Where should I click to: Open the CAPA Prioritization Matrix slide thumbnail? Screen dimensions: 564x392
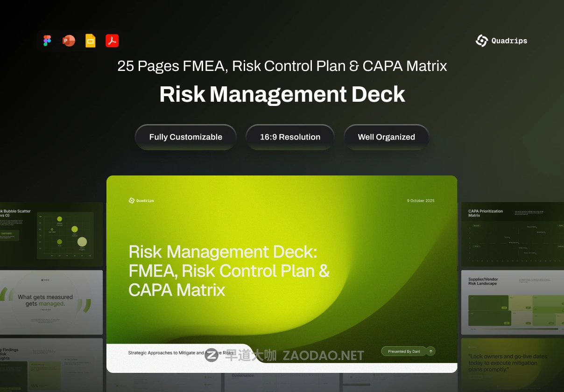(512, 234)
